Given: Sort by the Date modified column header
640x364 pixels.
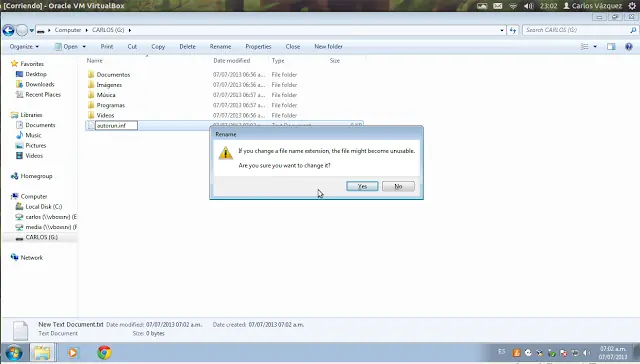Looking at the screenshot, I should (x=232, y=60).
